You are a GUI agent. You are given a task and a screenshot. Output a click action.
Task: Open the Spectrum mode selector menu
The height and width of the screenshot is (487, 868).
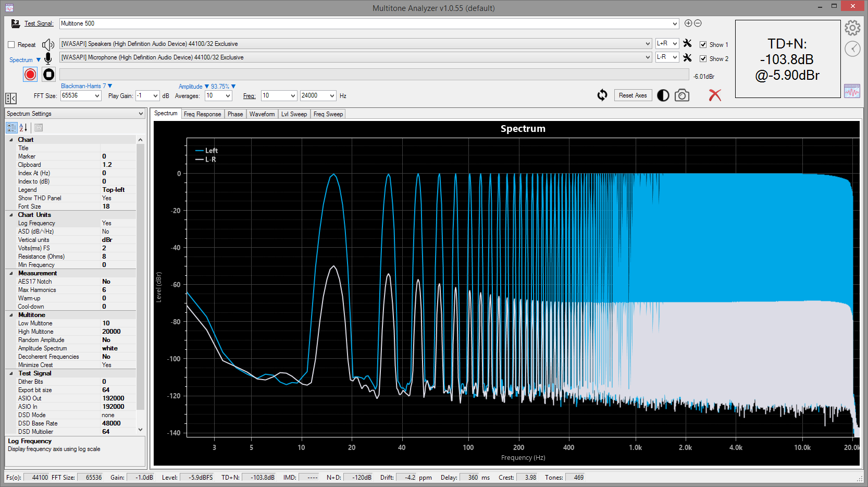pos(25,60)
